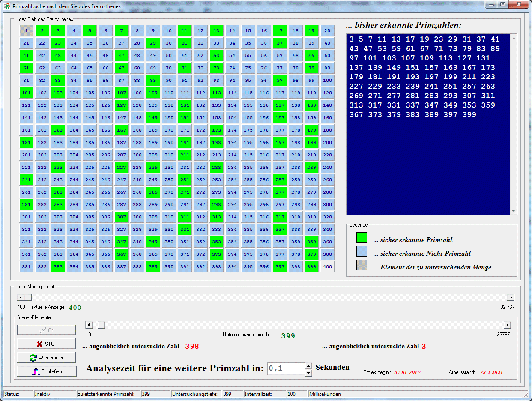Click the green sieve cell 269

tap(153, 192)
